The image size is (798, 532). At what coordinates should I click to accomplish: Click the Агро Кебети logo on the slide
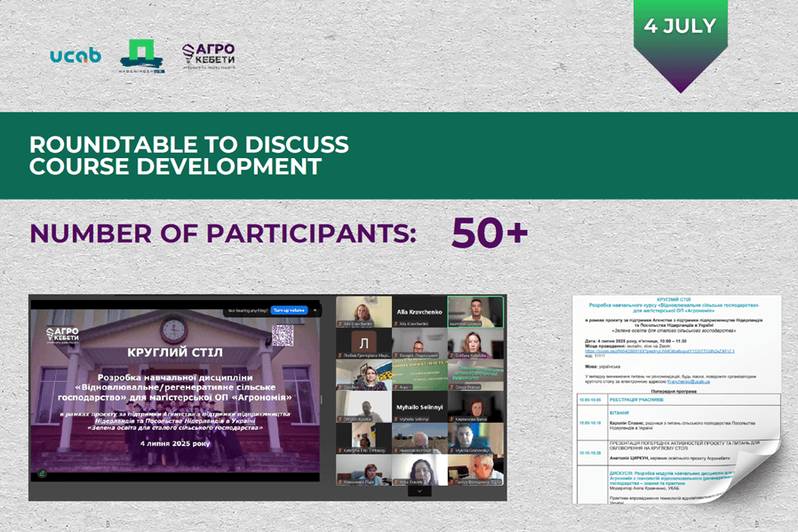click(x=62, y=335)
